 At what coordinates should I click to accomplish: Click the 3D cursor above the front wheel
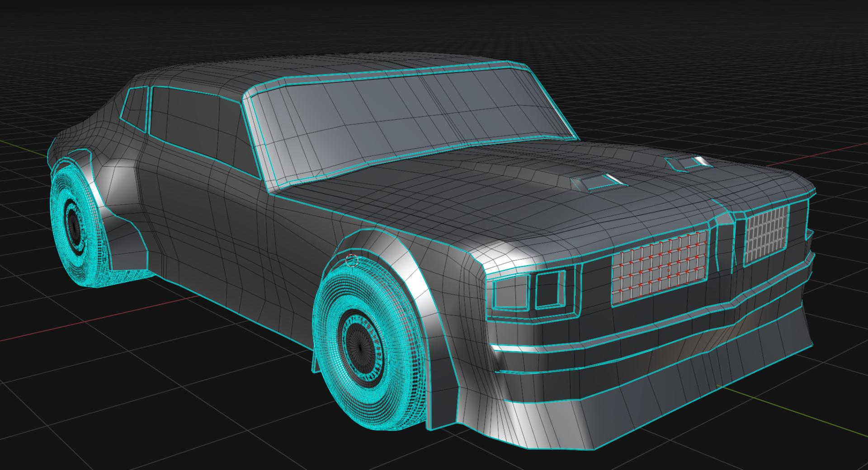click(351, 260)
